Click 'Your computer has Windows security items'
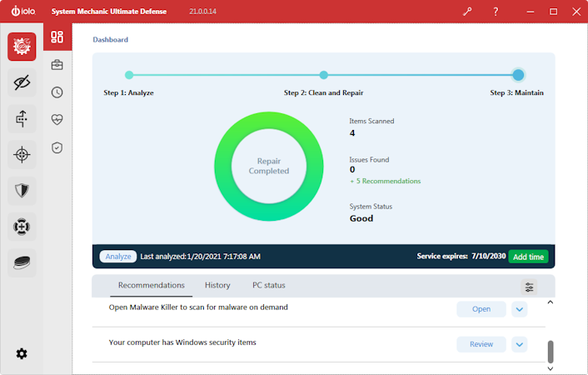The height and width of the screenshot is (375, 588). click(182, 342)
